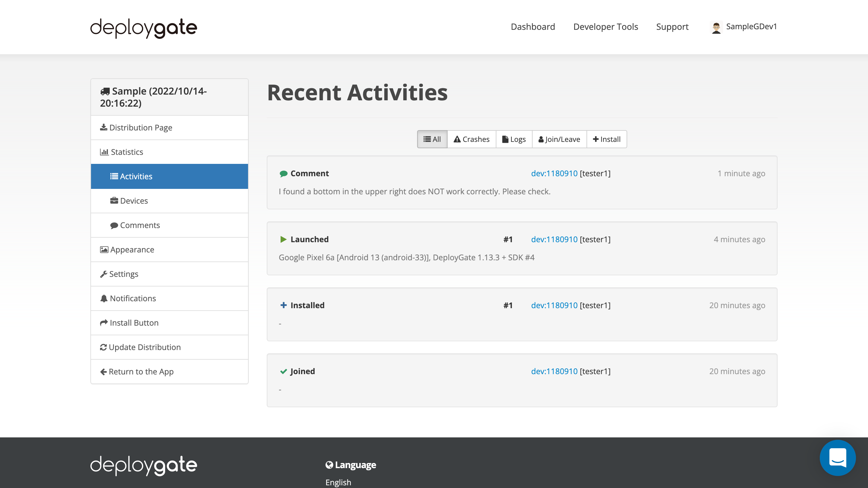Select the Distribution Page sidebar entry
This screenshot has height=488, width=868.
(140, 128)
